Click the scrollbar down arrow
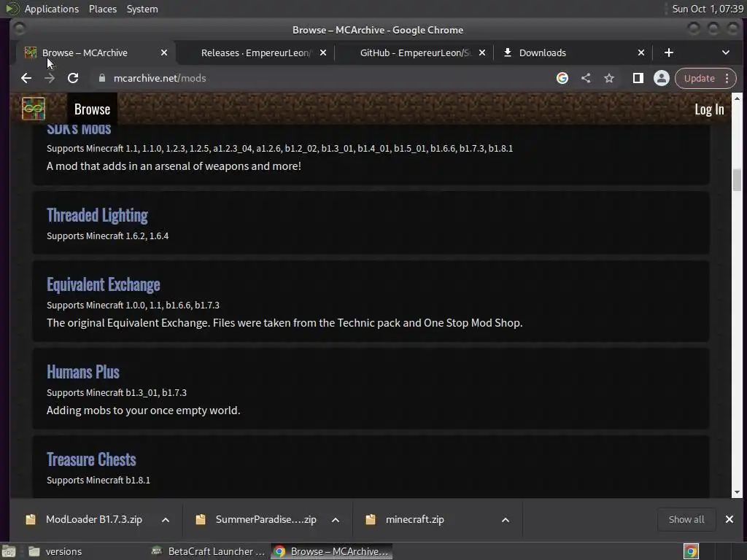This screenshot has height=560, width=747. tap(737, 492)
